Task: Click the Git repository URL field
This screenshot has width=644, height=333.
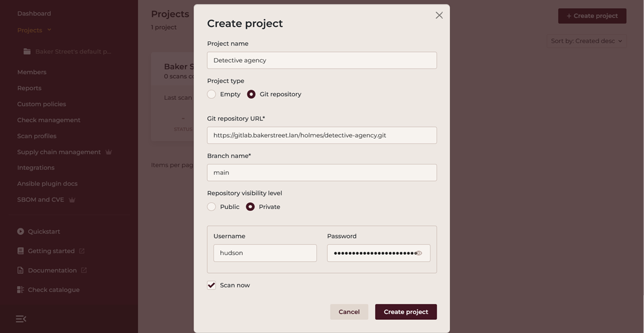Action: click(321, 135)
